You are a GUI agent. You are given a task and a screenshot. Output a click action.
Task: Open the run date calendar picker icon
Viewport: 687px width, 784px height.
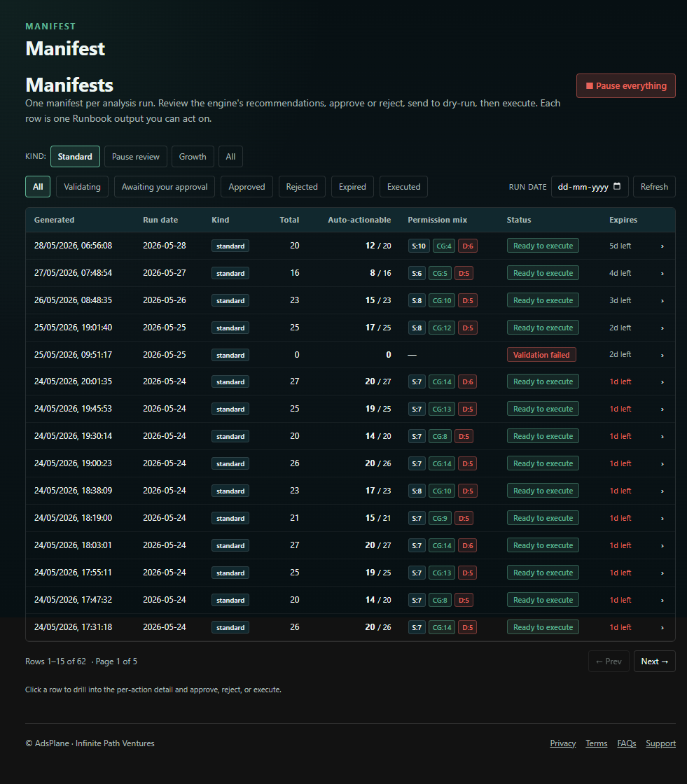(617, 186)
